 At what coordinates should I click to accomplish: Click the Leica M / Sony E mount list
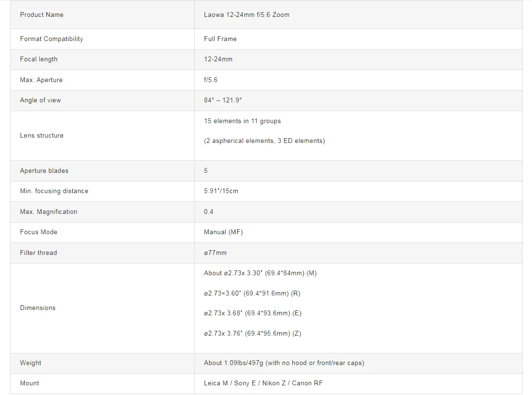coord(263,383)
